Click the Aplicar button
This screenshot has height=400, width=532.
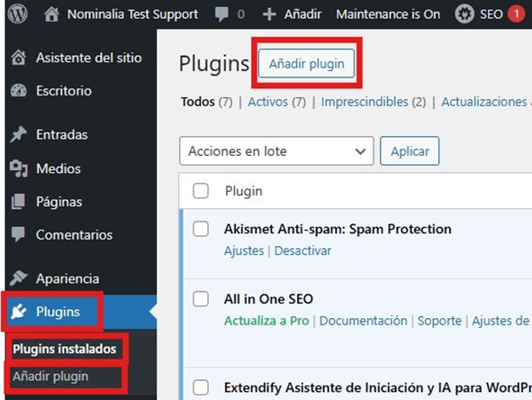(410, 151)
